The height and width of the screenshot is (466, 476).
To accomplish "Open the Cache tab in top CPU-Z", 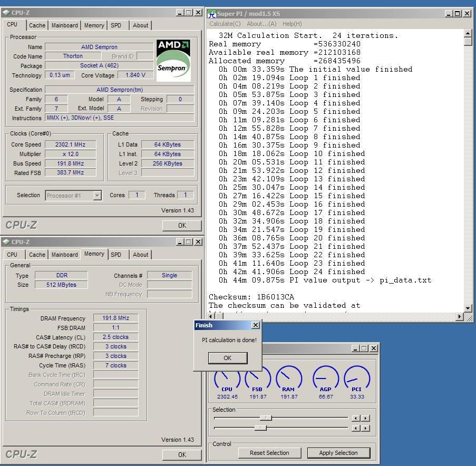I will point(37,25).
